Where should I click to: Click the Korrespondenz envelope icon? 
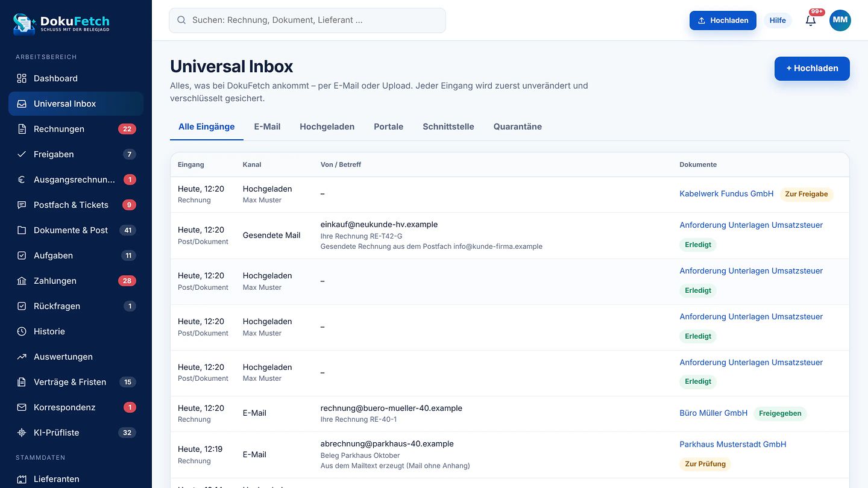(22, 407)
